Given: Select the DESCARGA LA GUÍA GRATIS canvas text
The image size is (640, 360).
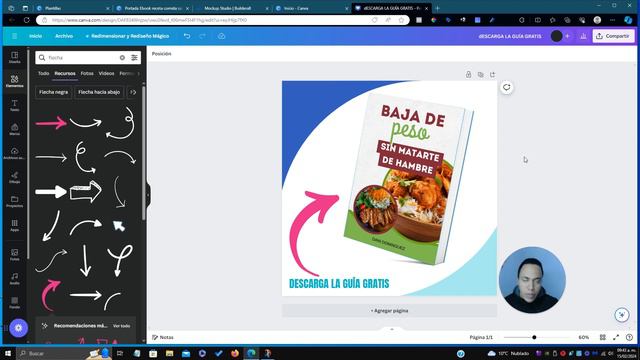Looking at the screenshot, I should click(339, 283).
